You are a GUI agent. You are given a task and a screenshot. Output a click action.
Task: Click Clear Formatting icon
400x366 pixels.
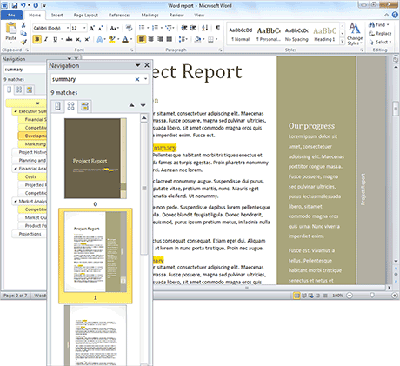point(129,28)
